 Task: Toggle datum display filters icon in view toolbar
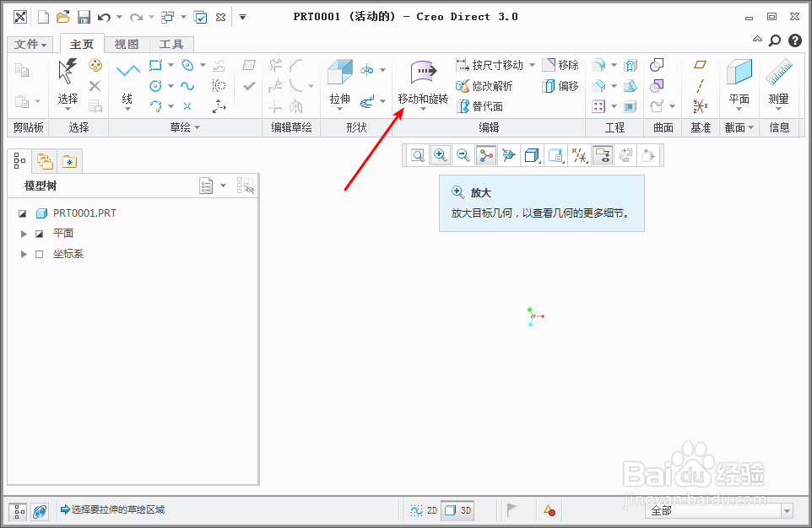(579, 155)
